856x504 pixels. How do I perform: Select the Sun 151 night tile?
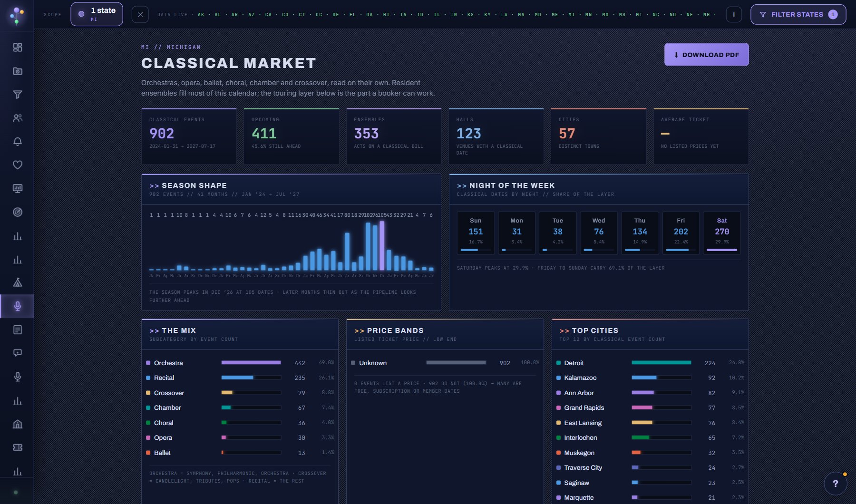(476, 233)
